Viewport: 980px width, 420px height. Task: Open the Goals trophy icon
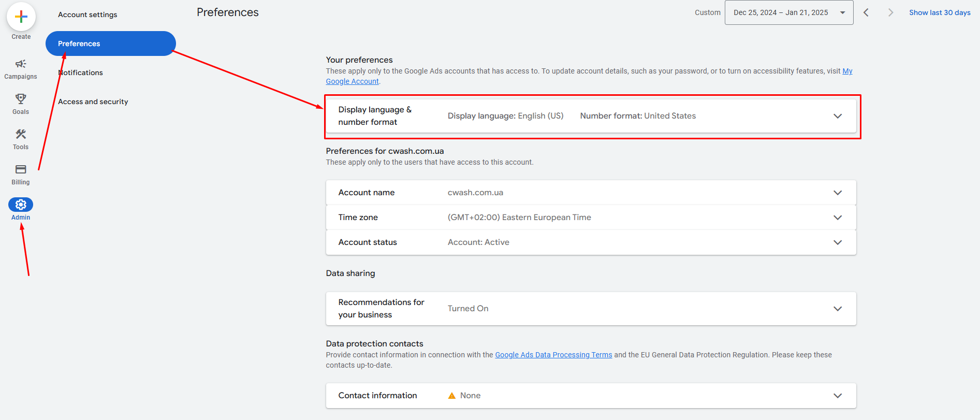pos(21,99)
